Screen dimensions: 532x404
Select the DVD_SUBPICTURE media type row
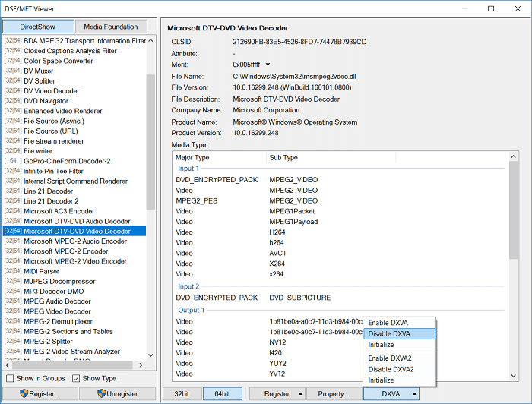340,298
